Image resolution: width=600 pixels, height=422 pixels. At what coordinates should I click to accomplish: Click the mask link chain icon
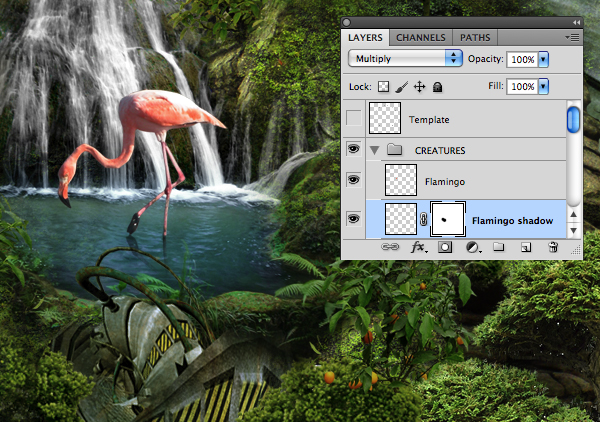424,219
